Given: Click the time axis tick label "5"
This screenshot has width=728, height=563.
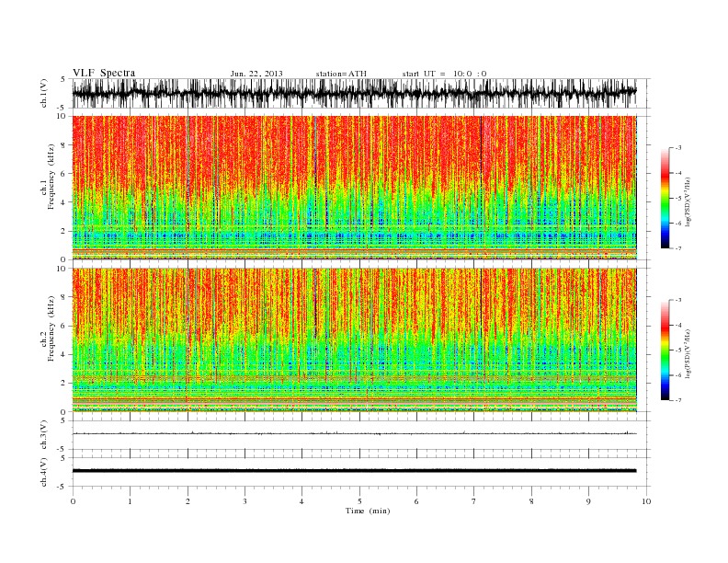Looking at the screenshot, I should coord(359,501).
